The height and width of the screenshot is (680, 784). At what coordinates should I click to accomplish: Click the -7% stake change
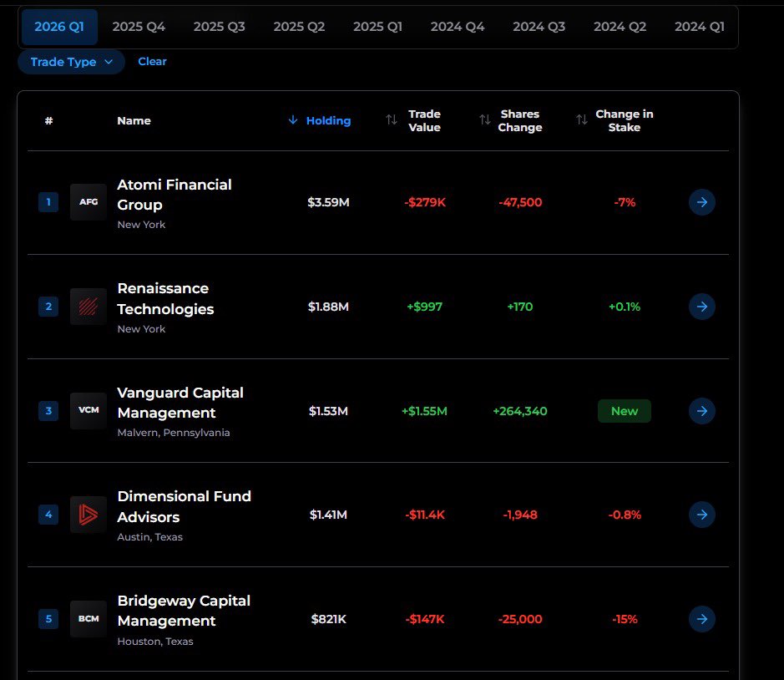point(625,202)
